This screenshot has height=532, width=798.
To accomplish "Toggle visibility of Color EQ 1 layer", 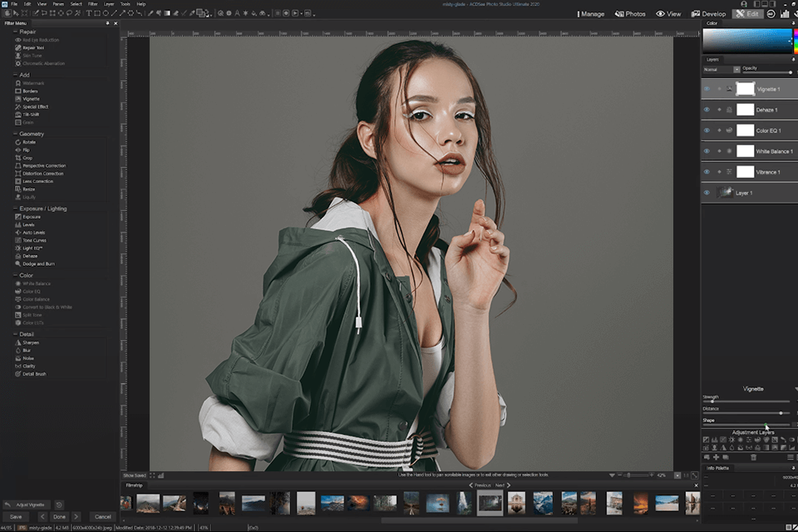I will click(706, 130).
